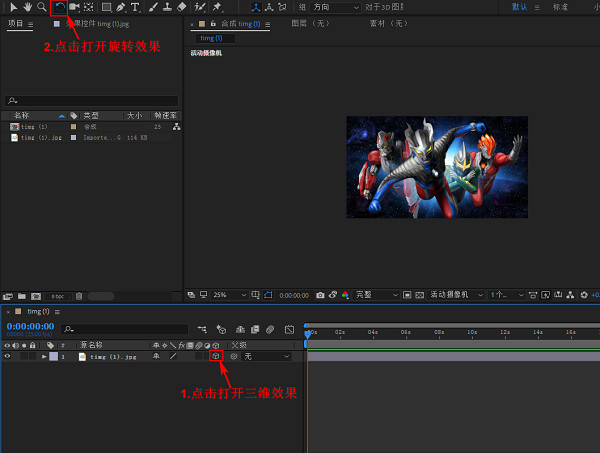Select the Pen tool
Viewport: 600px width, 453px height.
(120, 7)
